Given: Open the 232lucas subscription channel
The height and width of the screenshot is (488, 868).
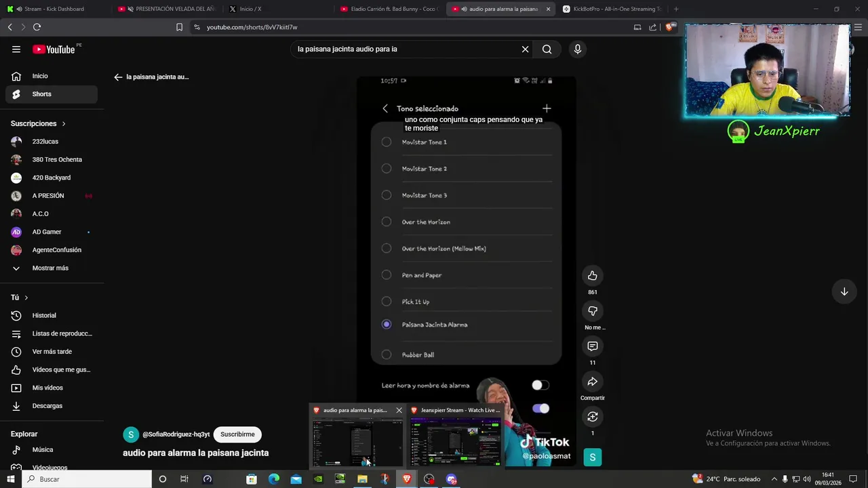Looking at the screenshot, I should (x=52, y=142).
